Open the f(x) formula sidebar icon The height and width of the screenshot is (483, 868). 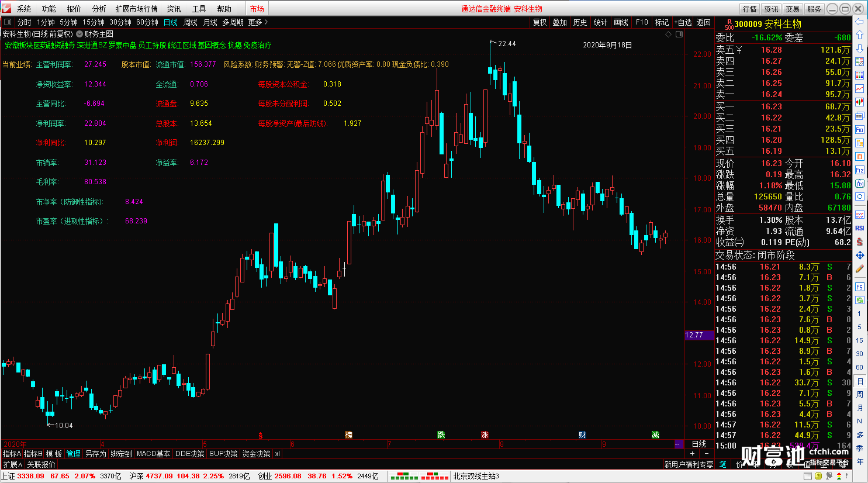(x=860, y=183)
